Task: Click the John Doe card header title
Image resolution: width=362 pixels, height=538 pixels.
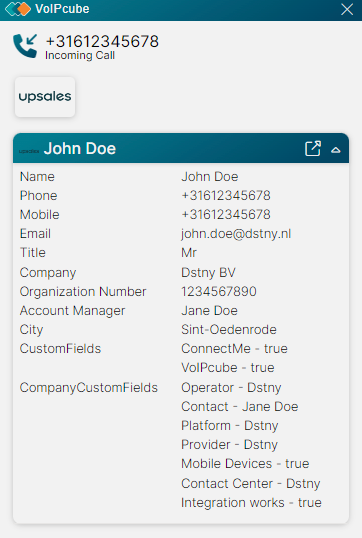Action: (80, 149)
